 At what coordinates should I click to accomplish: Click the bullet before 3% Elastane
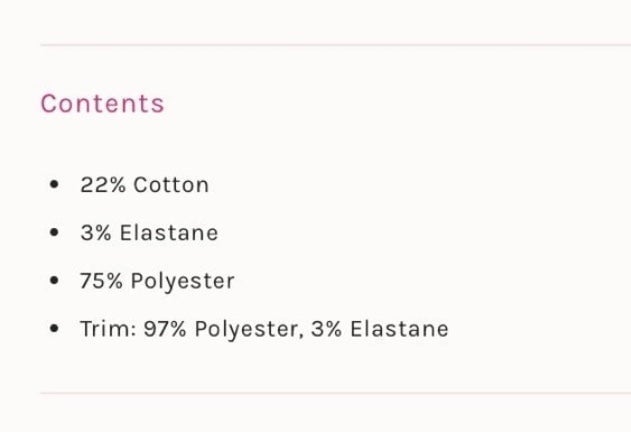coord(54,232)
